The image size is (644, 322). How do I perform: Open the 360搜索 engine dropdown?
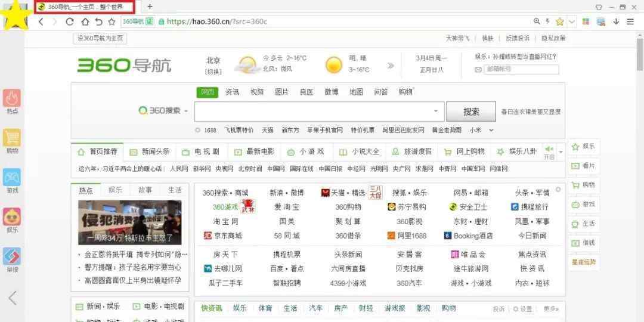(x=186, y=111)
